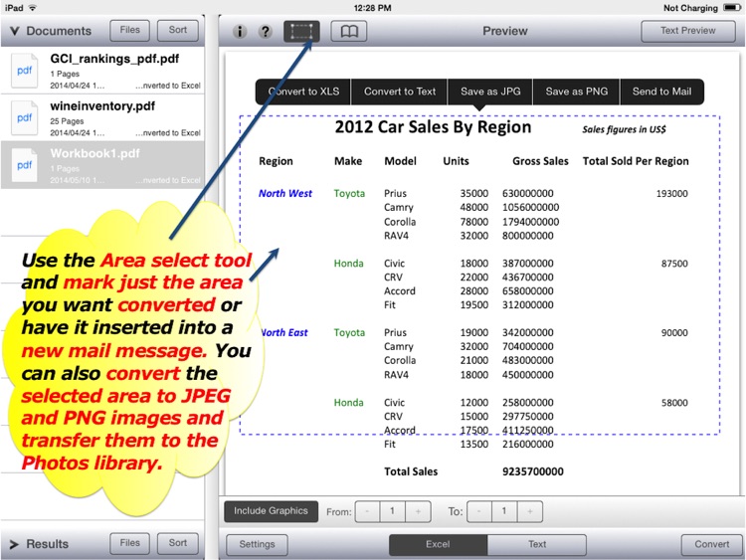Click the 193000 region total value
Screen dimensions: 746x560
[671, 194]
